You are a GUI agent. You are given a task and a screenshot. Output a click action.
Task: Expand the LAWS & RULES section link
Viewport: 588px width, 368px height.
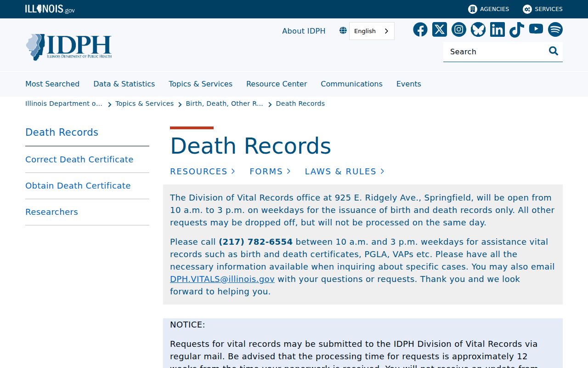[x=345, y=171]
